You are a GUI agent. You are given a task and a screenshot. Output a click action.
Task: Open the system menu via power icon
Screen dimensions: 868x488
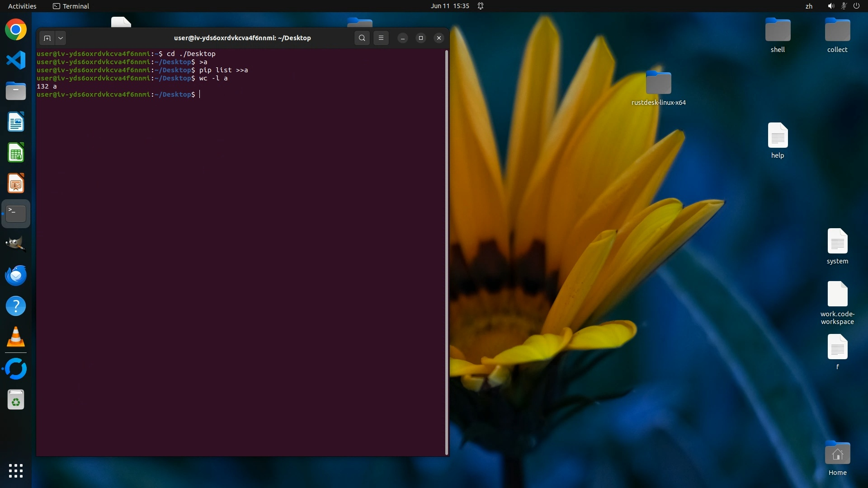click(856, 6)
